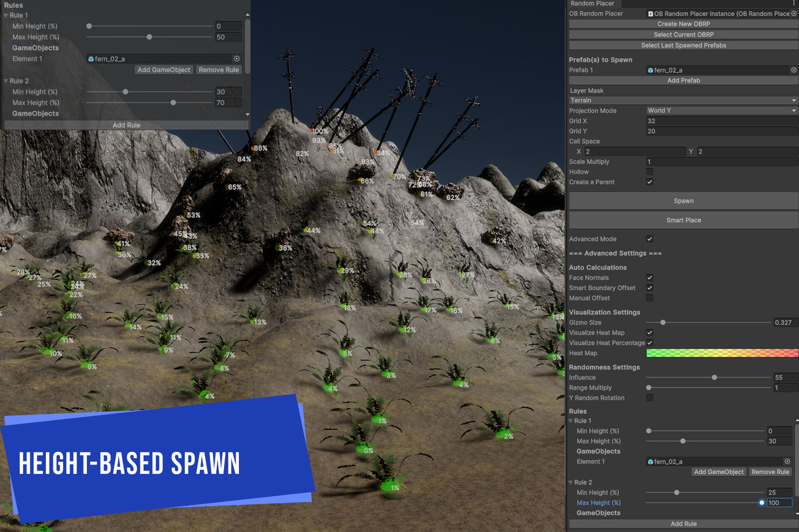This screenshot has height=532, width=799.
Task: Collapse Rule 2 foldout in the inspector
Action: pos(571,482)
